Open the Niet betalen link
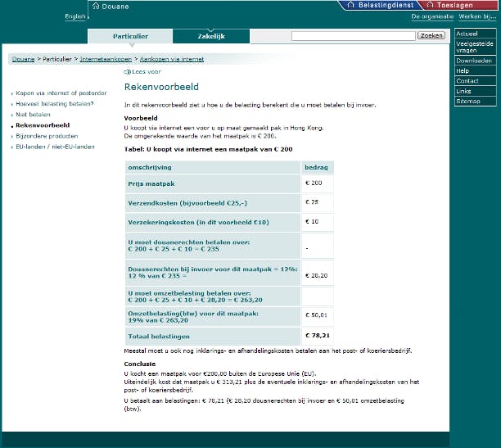The width and height of the screenshot is (501, 448). pyautogui.click(x=33, y=115)
